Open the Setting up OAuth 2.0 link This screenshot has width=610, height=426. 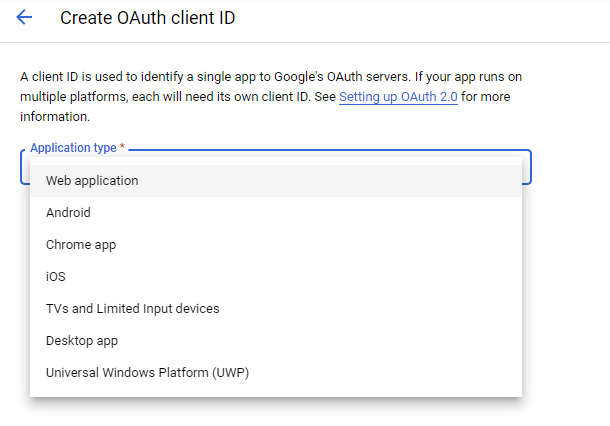(x=398, y=97)
